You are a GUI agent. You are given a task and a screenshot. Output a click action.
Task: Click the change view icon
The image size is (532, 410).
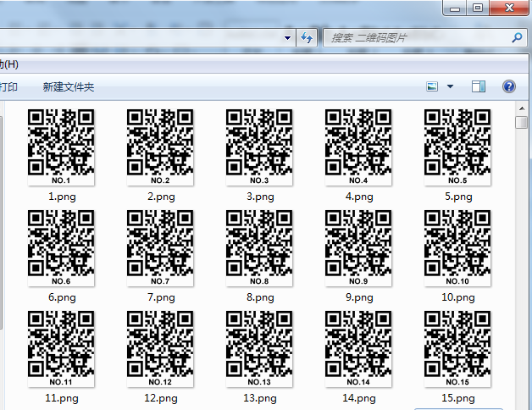432,86
